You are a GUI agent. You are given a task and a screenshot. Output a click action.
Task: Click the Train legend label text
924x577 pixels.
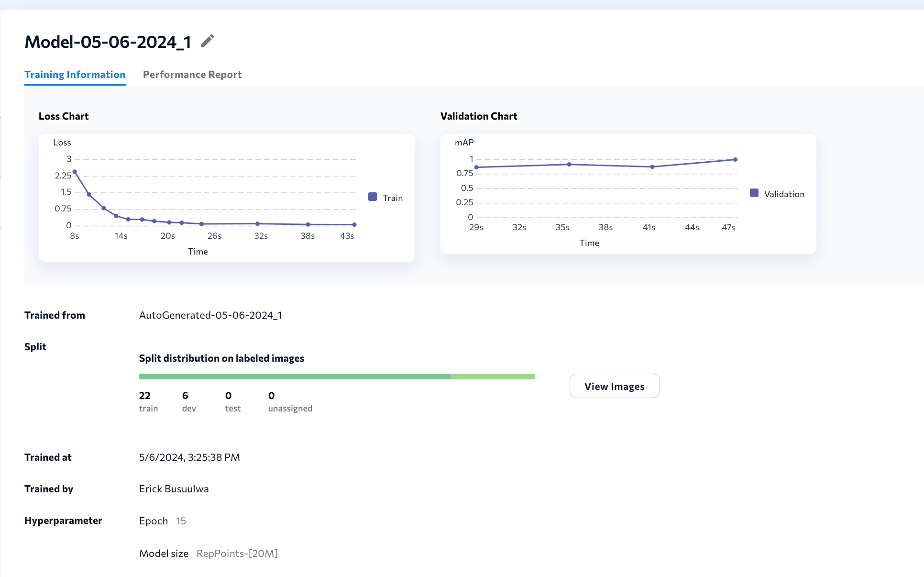tap(393, 198)
